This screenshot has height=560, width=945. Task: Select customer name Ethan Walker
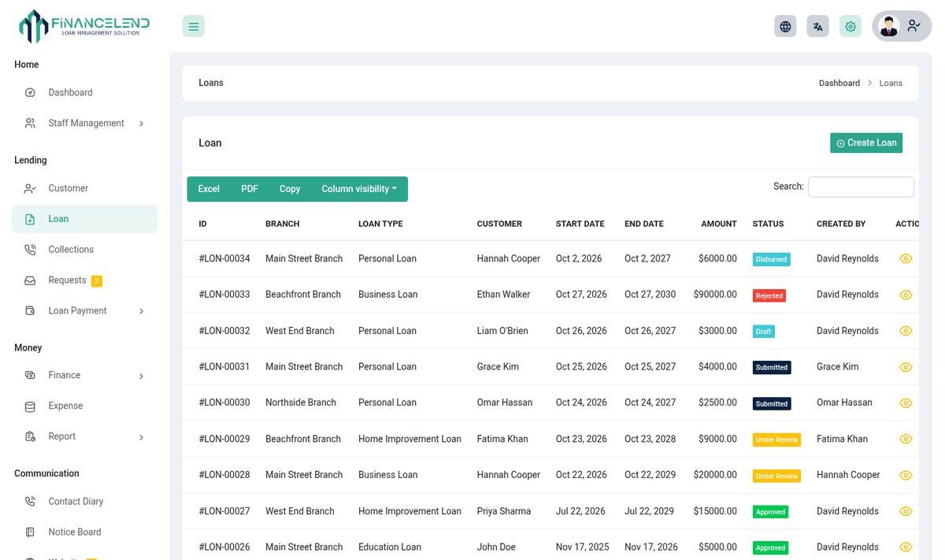(503, 295)
